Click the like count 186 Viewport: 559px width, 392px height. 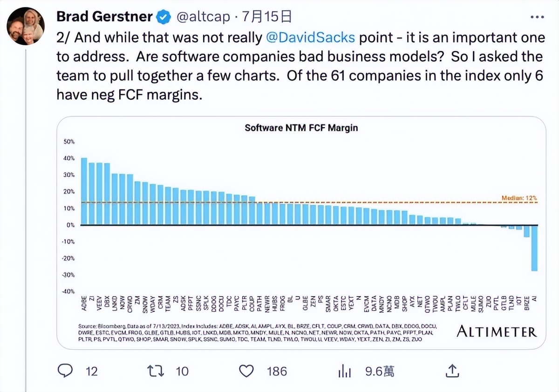pyautogui.click(x=277, y=371)
